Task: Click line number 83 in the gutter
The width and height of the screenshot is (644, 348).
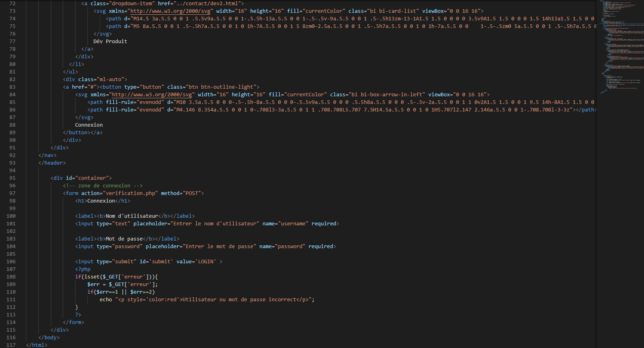Action: coord(12,87)
